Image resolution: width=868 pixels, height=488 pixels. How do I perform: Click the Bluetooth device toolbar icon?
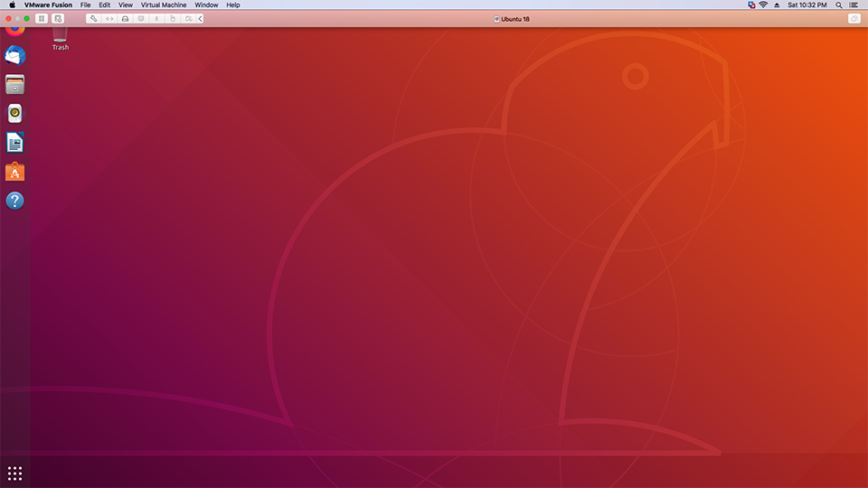156,19
